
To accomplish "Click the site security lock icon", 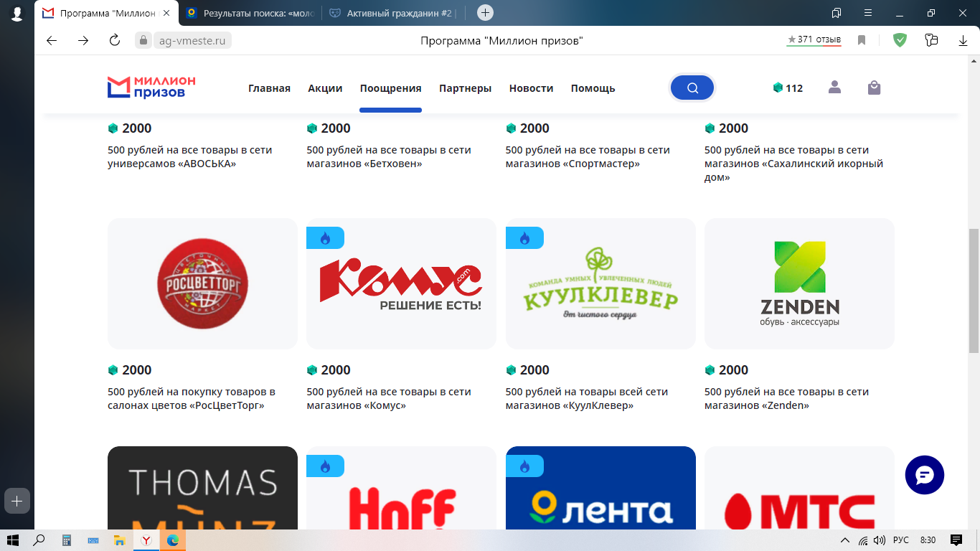I will (143, 40).
